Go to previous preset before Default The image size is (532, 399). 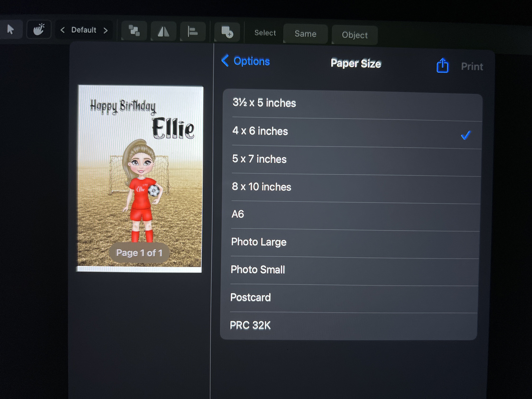click(x=63, y=30)
